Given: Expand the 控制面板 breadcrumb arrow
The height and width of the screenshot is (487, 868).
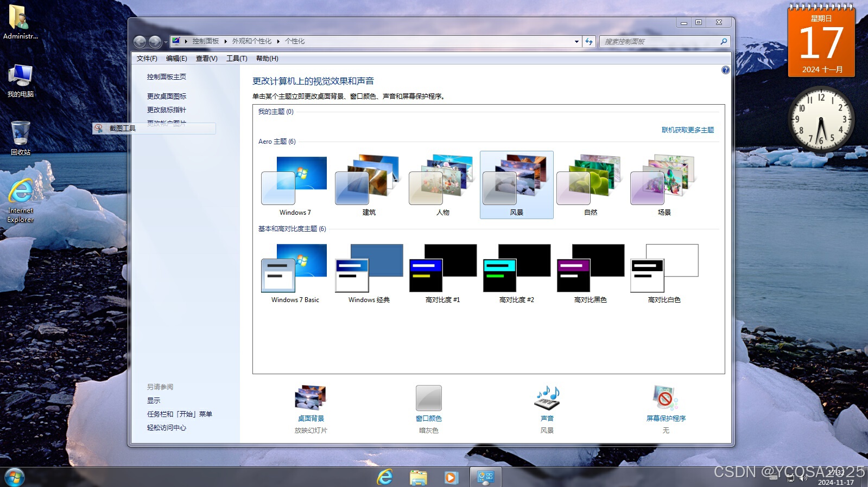Looking at the screenshot, I should coord(225,41).
